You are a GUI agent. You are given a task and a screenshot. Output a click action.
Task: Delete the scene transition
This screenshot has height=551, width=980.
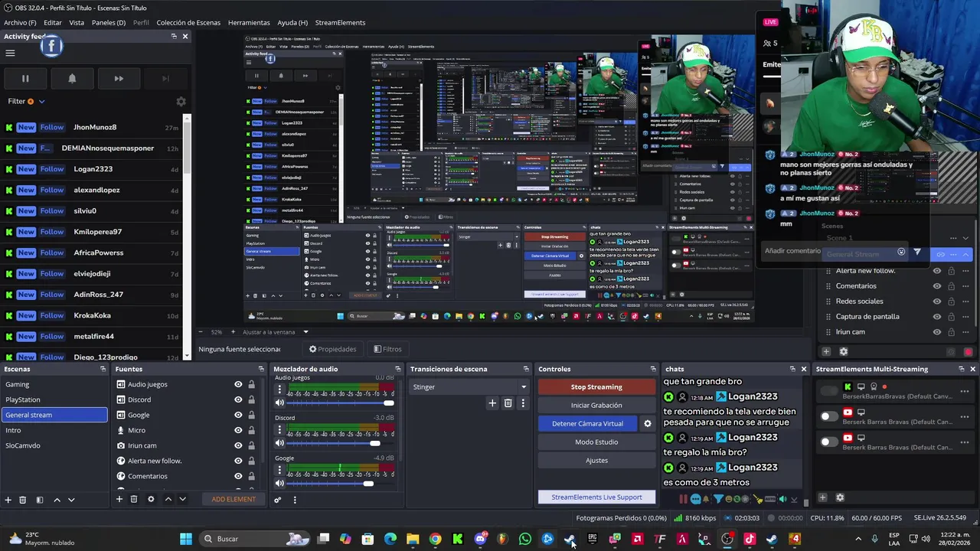[508, 403]
